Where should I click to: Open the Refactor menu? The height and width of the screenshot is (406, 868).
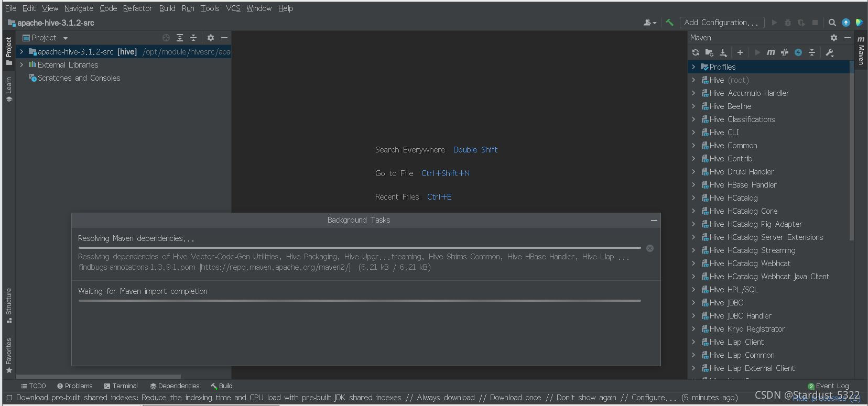137,8
